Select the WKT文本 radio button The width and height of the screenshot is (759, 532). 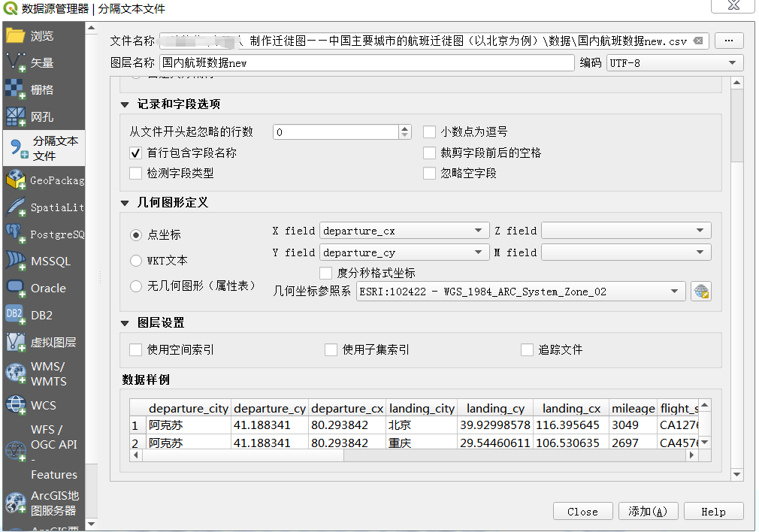pyautogui.click(x=136, y=261)
